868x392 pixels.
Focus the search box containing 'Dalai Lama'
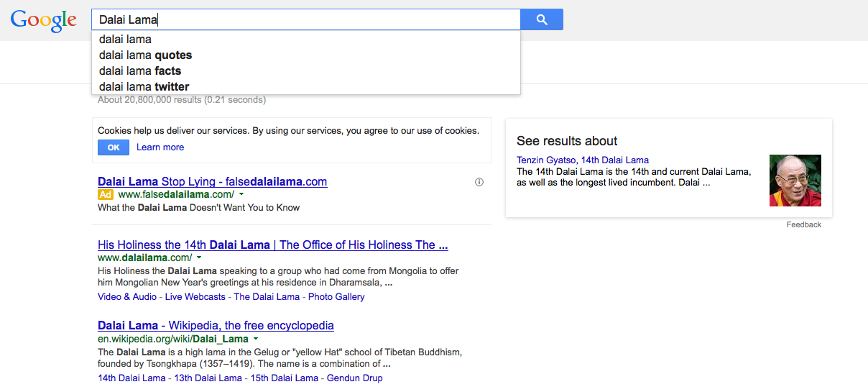[x=305, y=19]
